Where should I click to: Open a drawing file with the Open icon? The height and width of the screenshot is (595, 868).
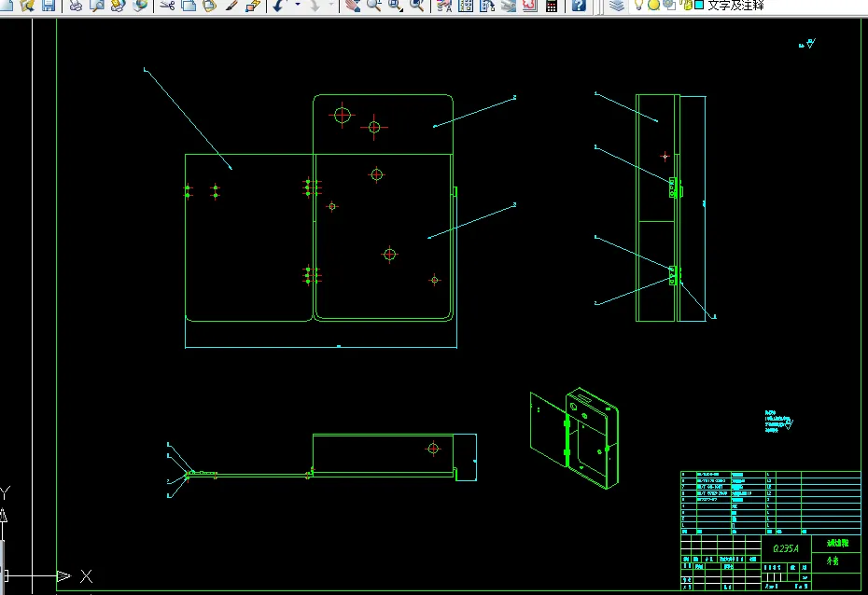(26, 6)
